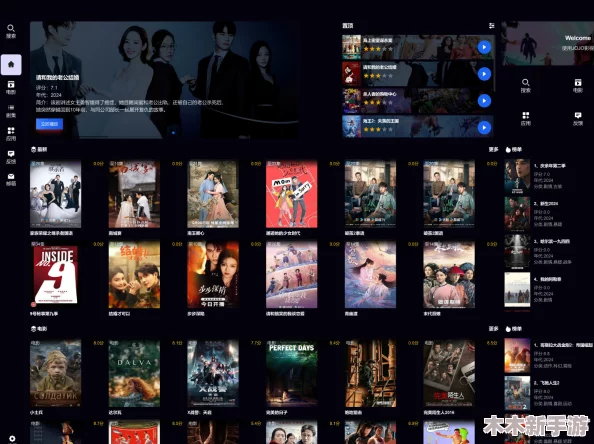Screen dimensions: 594x444
Task: Open the Apps grid icon in left sidebar
Action: click(x=11, y=134)
